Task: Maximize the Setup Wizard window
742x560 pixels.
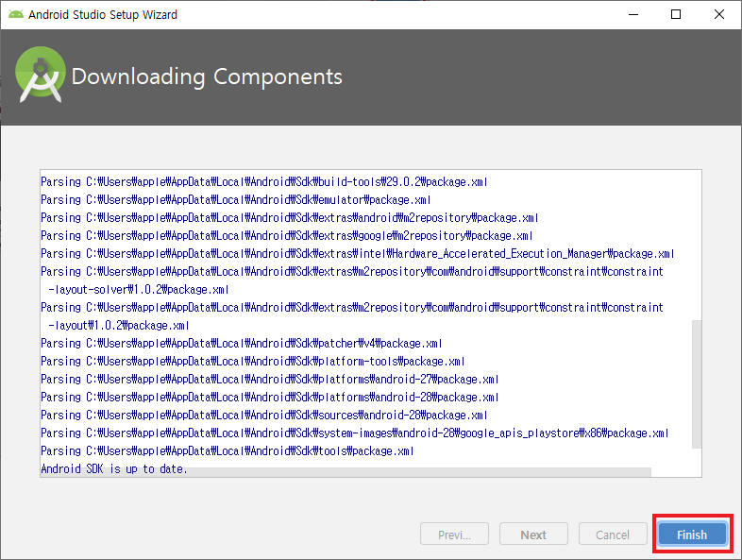Action: [x=676, y=15]
